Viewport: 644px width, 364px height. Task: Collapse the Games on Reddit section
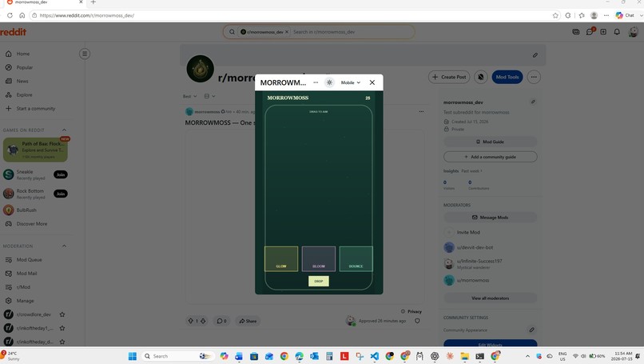pyautogui.click(x=64, y=130)
